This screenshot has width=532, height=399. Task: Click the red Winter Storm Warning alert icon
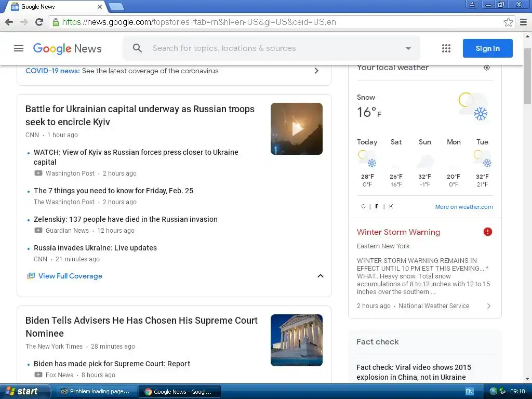point(487,232)
